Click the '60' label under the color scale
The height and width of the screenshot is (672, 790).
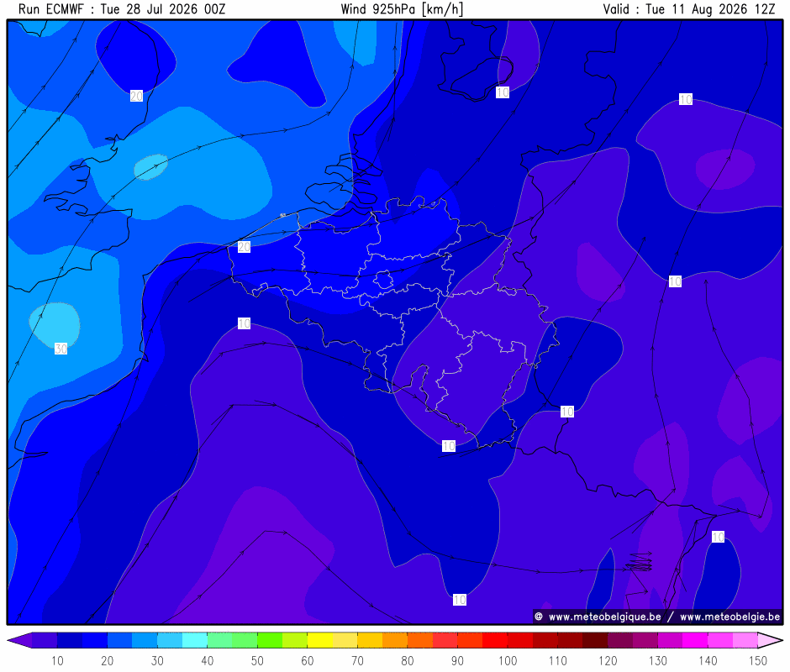click(x=308, y=660)
